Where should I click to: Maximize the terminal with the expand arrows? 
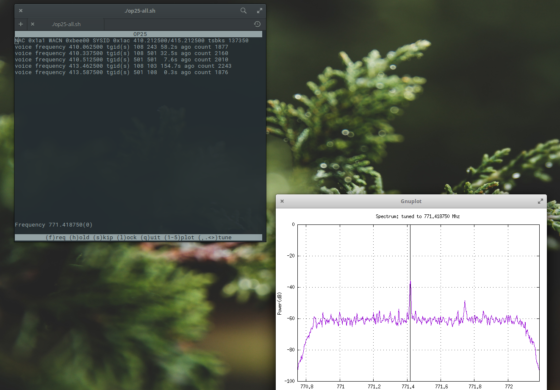point(260,11)
